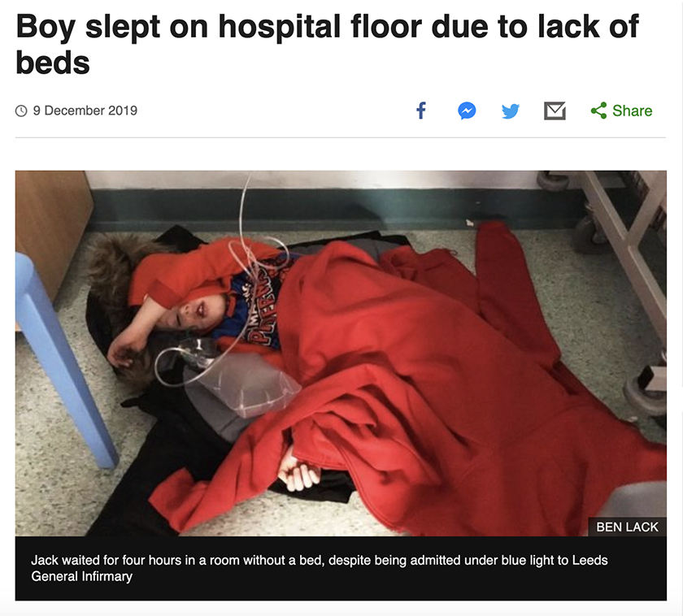
Task: Click 'General Infirmary' in the caption
Action: pos(81,576)
